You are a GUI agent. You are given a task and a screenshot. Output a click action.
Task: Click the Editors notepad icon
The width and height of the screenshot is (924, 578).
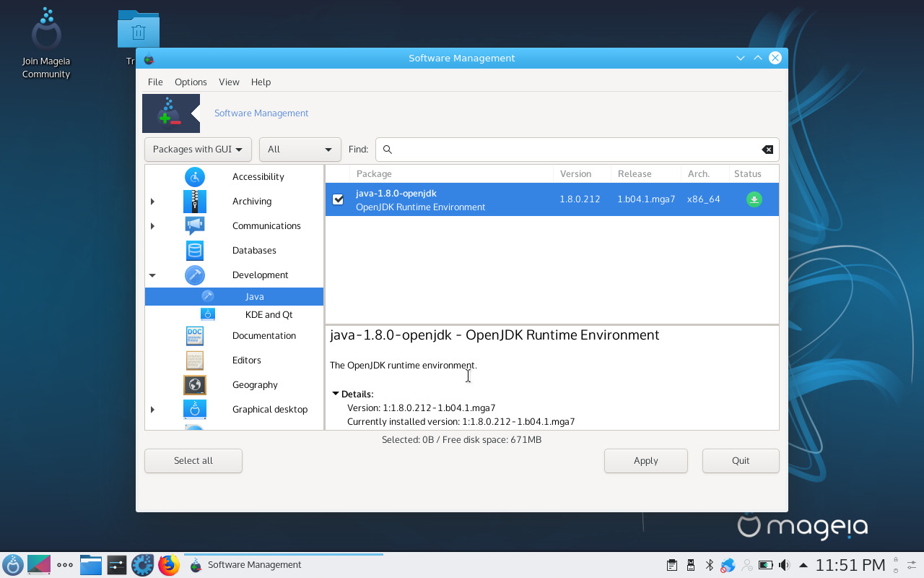point(195,361)
